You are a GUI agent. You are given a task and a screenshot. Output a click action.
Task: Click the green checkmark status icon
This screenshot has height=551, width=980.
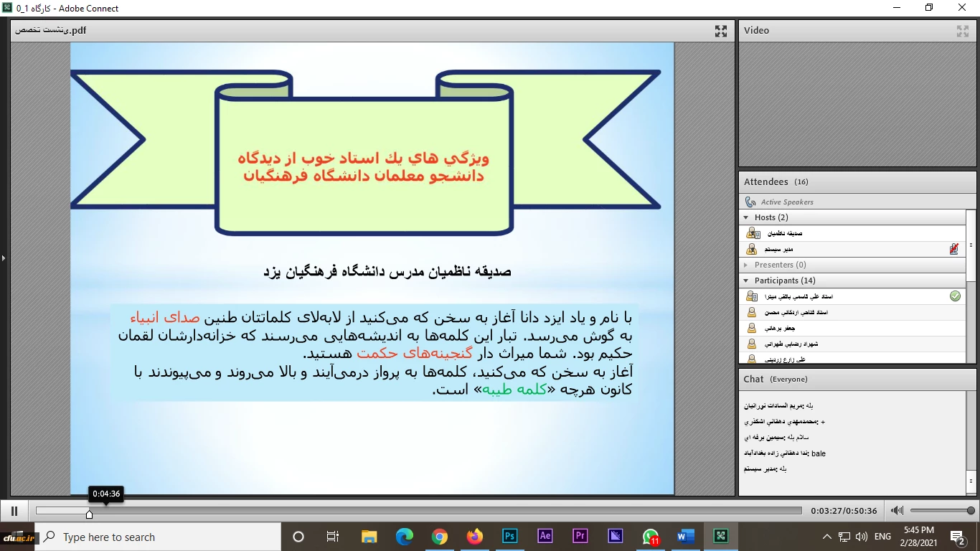point(955,296)
